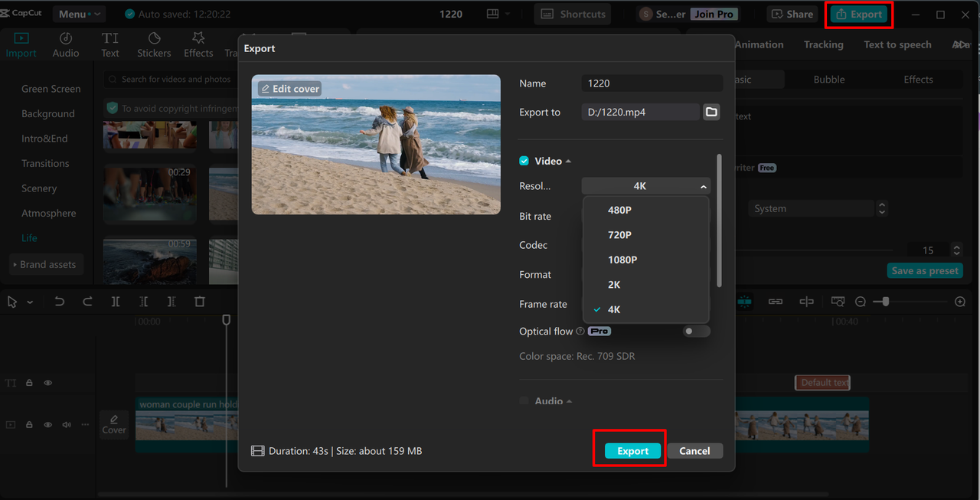Click the three-dots menu on video track
Viewport: 980px width, 500px height.
85,424
